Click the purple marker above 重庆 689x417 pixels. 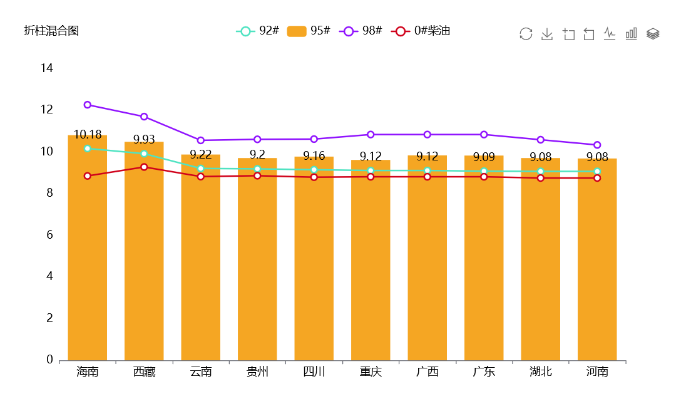370,134
